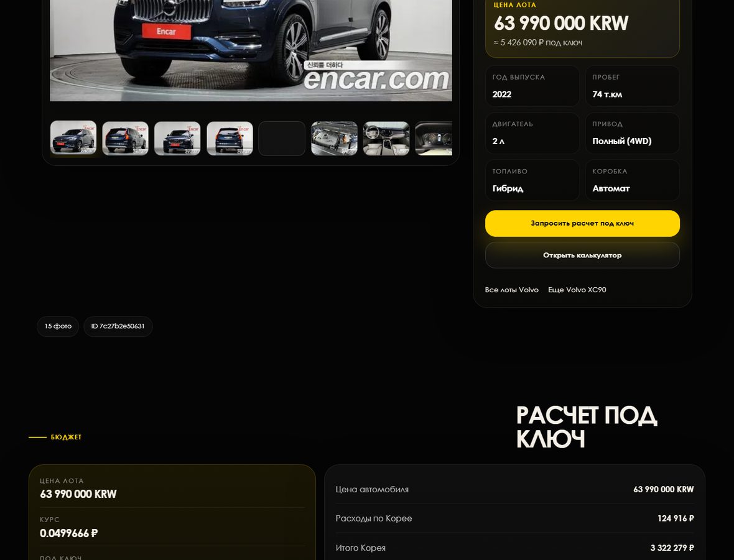The height and width of the screenshot is (560, 734).
Task: Click the 'Курс 0.0499666 ₽' value
Action: point(69,533)
